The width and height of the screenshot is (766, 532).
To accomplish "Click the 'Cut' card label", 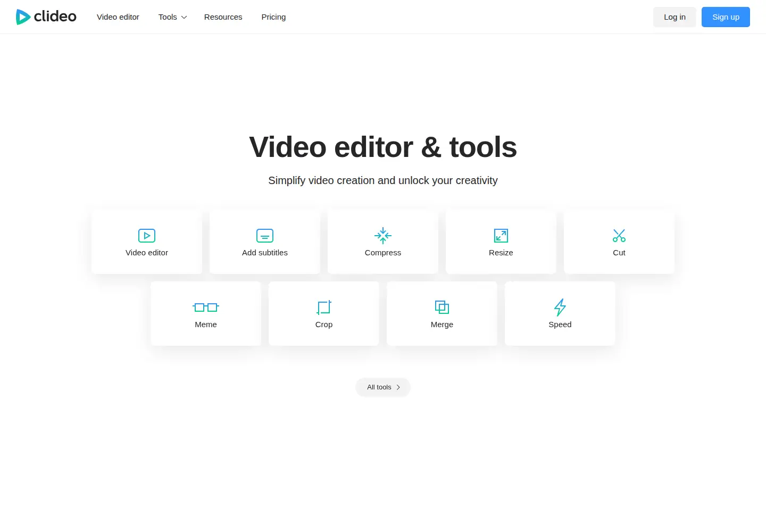I will pos(619,253).
